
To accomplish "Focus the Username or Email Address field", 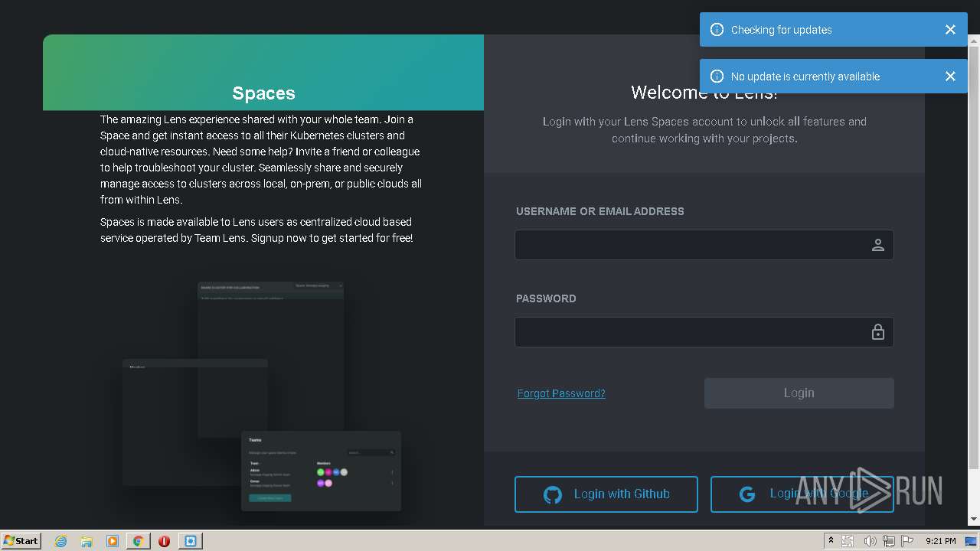I will coord(704,245).
